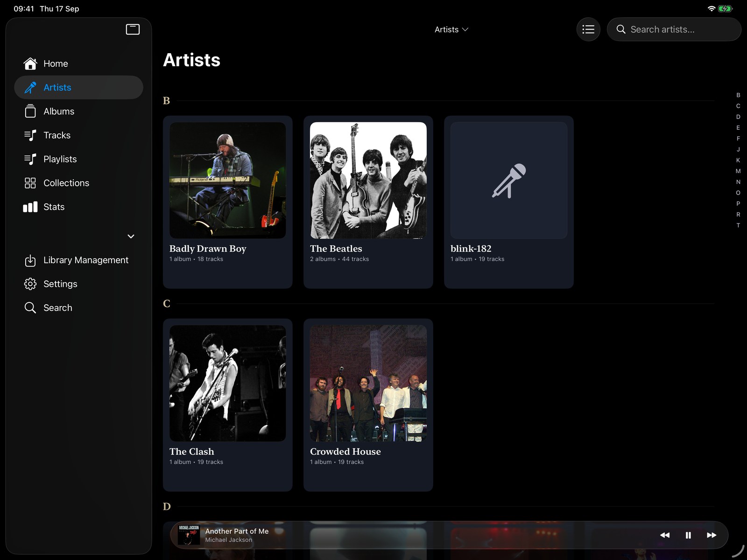Jump to letter C in index

738,106
